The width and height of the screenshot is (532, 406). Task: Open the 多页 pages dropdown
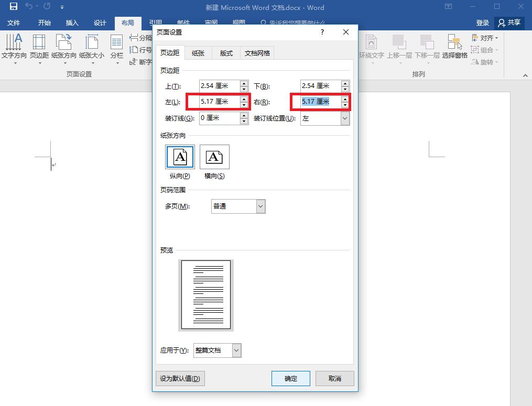[260, 206]
